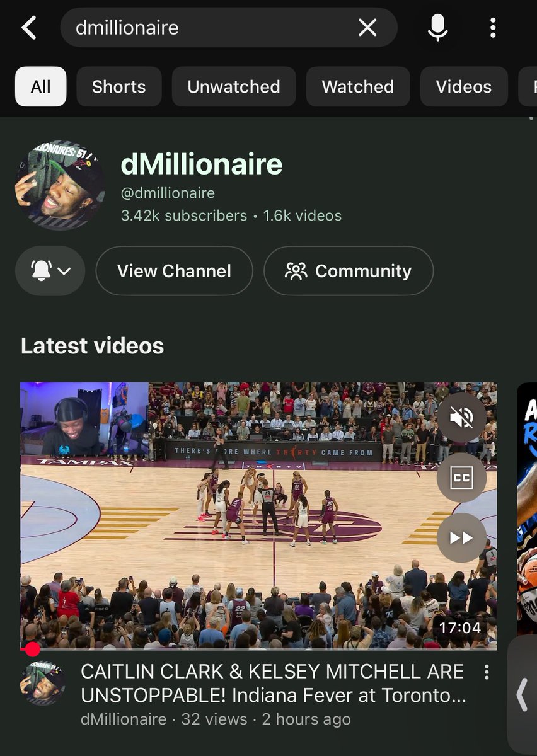Tap the 17:04 duration badge
Screen dimensions: 537x756
(461, 627)
